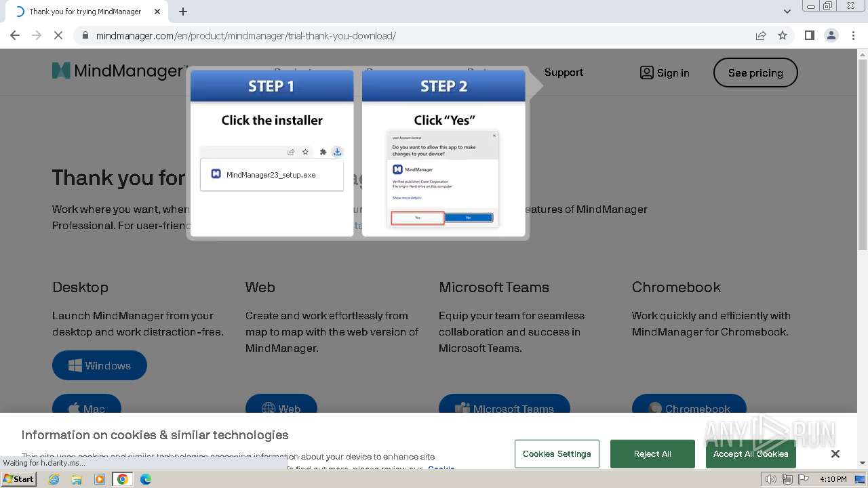
Task: Open the Support menu item
Action: 564,73
